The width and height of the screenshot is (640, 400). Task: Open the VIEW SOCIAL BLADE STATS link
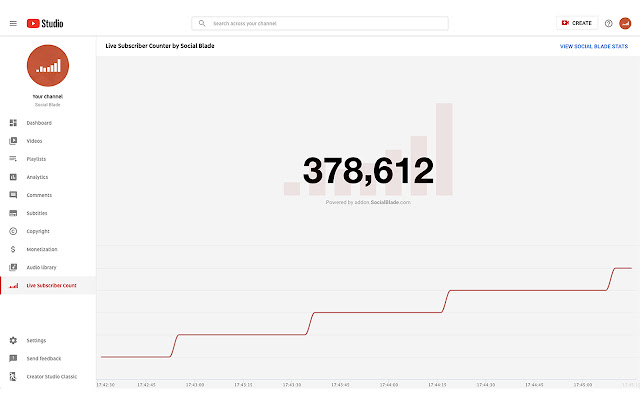pos(594,47)
